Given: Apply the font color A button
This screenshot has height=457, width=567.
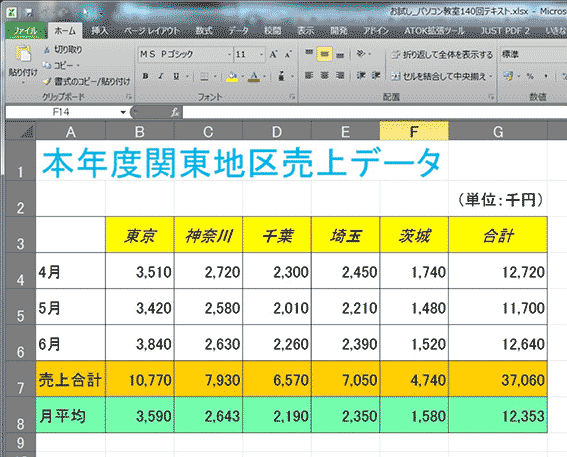Looking at the screenshot, I should tap(255, 76).
